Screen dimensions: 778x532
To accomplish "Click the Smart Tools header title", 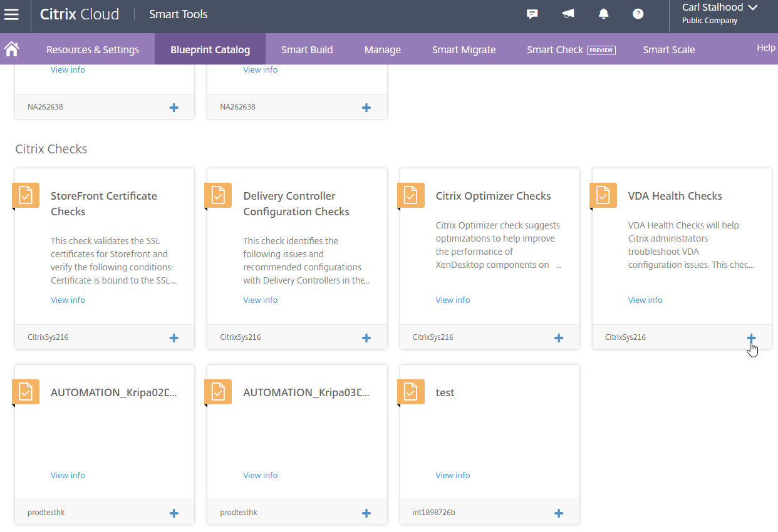I will point(179,14).
